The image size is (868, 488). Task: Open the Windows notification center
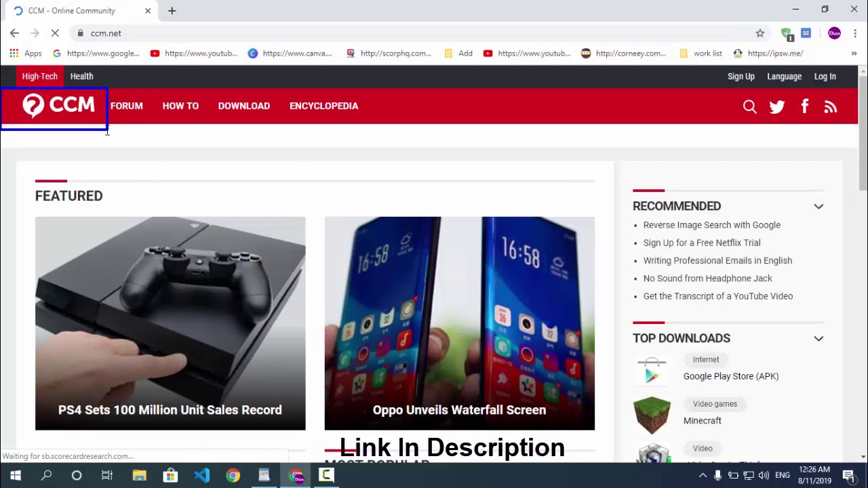coord(848,475)
